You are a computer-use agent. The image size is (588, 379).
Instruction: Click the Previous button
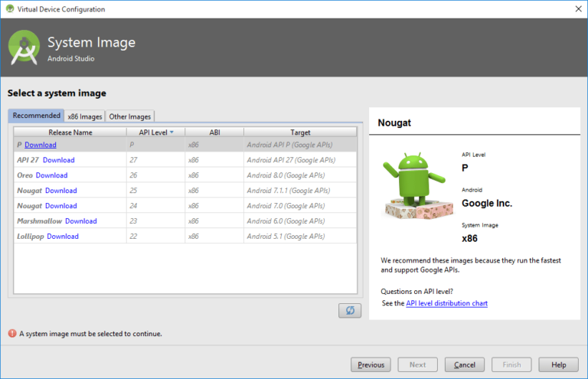(x=371, y=364)
